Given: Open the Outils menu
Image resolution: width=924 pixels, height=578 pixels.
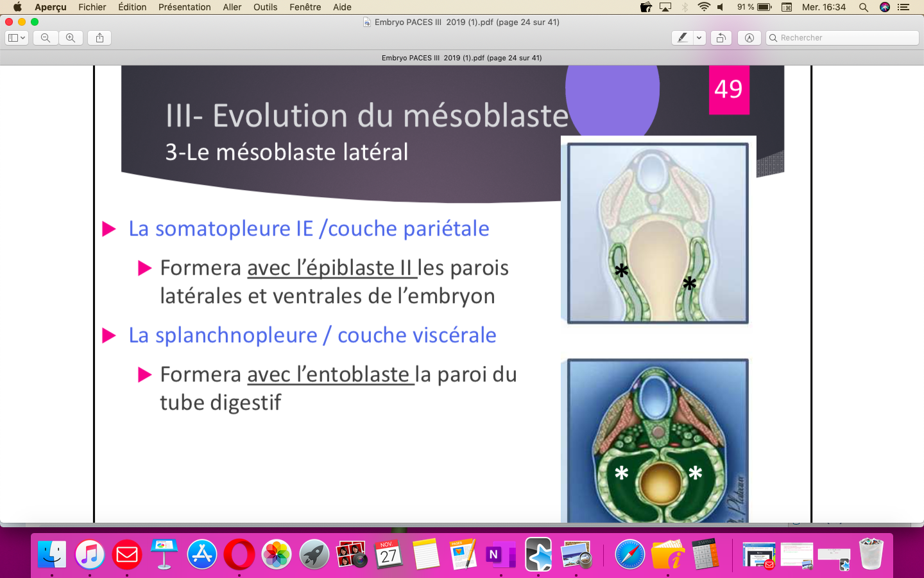Looking at the screenshot, I should tap(265, 7).
